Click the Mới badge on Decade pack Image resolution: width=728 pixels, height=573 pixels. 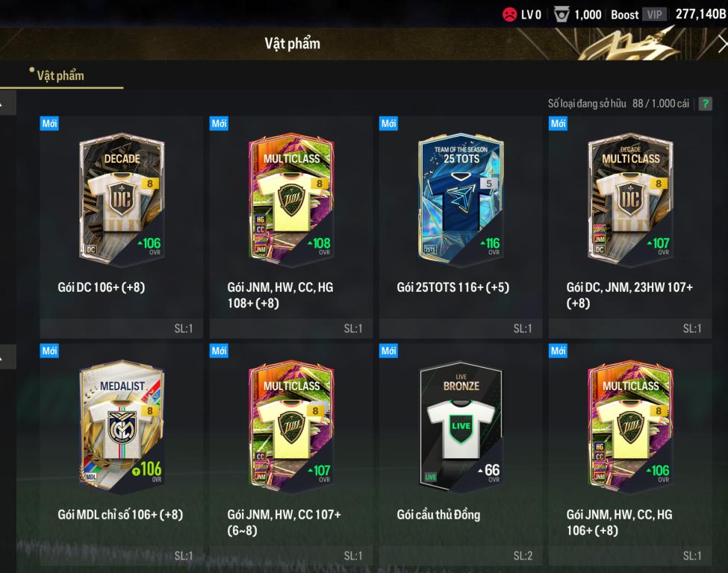49,123
